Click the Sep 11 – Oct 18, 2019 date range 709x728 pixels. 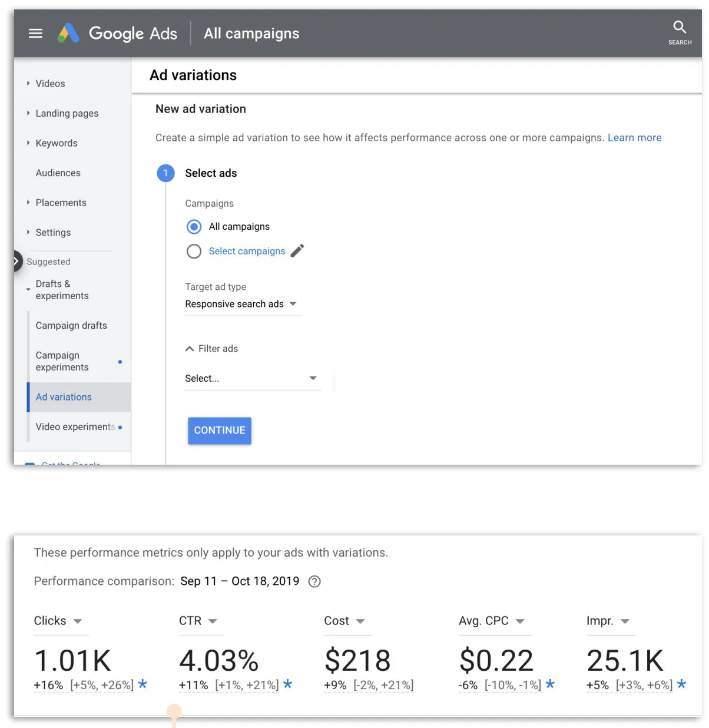coord(240,581)
